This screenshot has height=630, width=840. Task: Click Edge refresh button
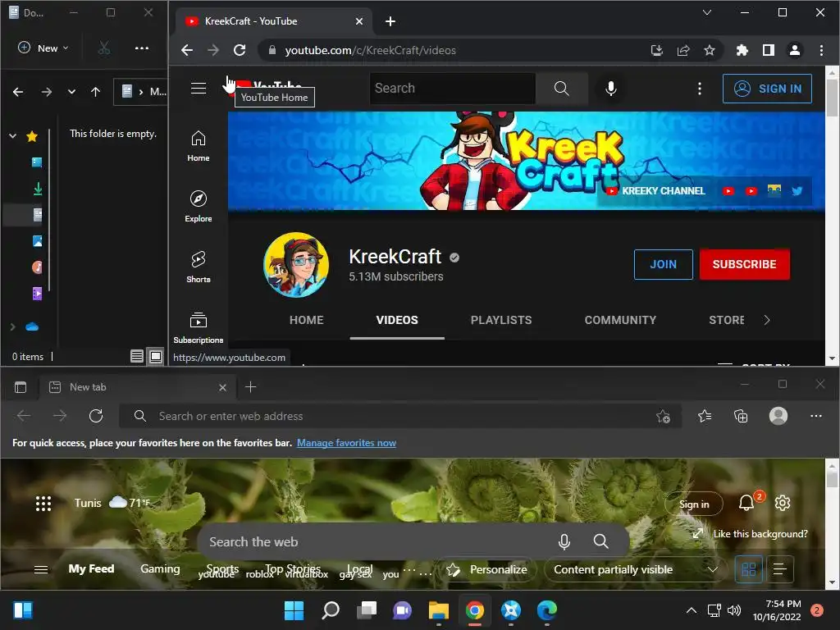pyautogui.click(x=96, y=416)
